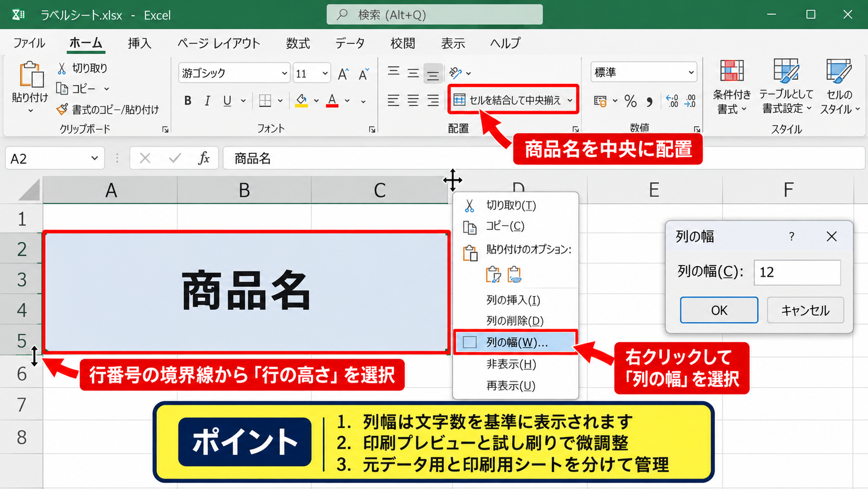Decrease font size with the smaller A icon

[363, 74]
